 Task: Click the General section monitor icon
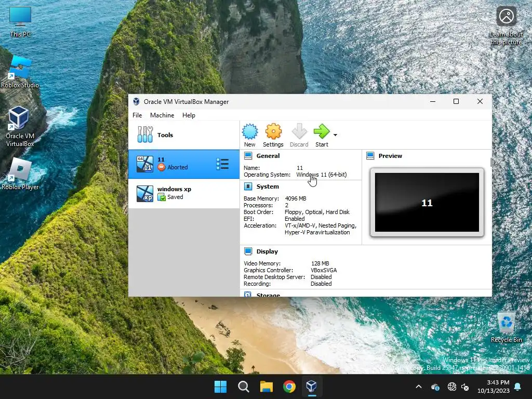point(248,156)
